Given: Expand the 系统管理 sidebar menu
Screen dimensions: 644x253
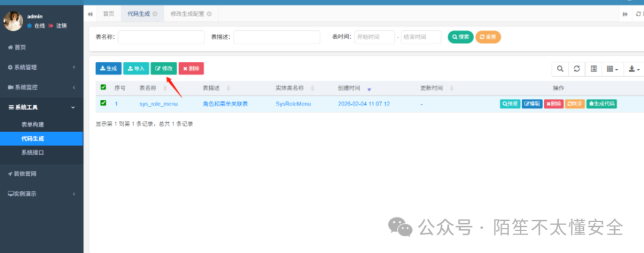Looking at the screenshot, I should 41,67.
